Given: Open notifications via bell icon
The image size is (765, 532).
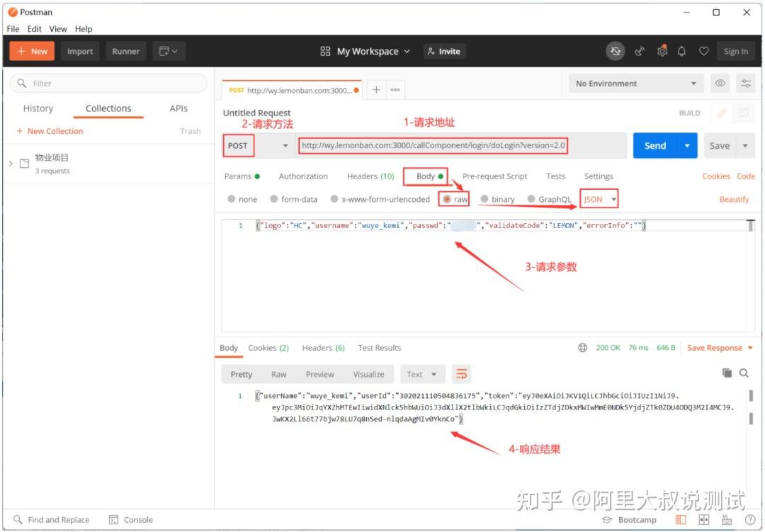Looking at the screenshot, I should [681, 50].
